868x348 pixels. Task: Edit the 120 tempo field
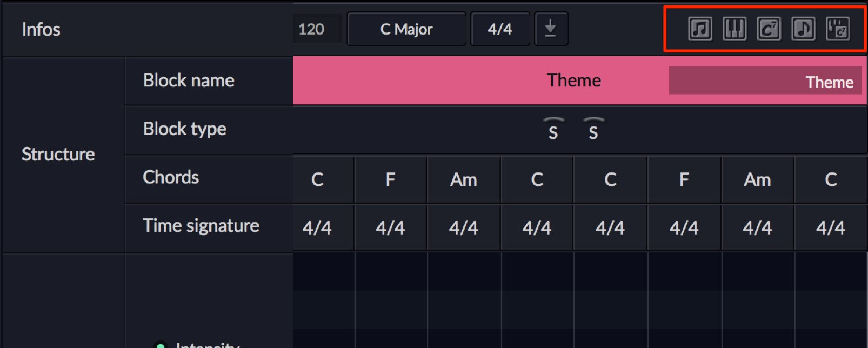317,29
